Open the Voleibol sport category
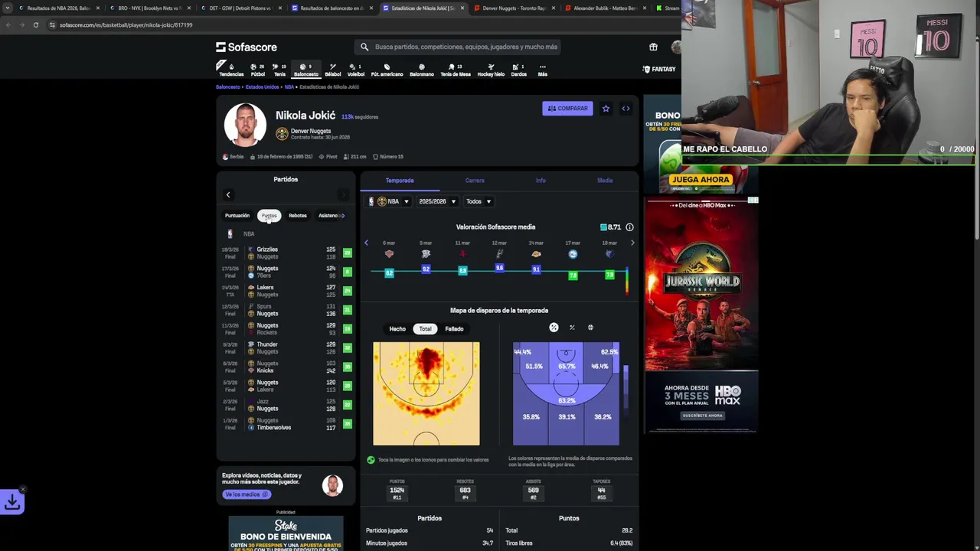This screenshot has width=980, height=551. point(356,70)
